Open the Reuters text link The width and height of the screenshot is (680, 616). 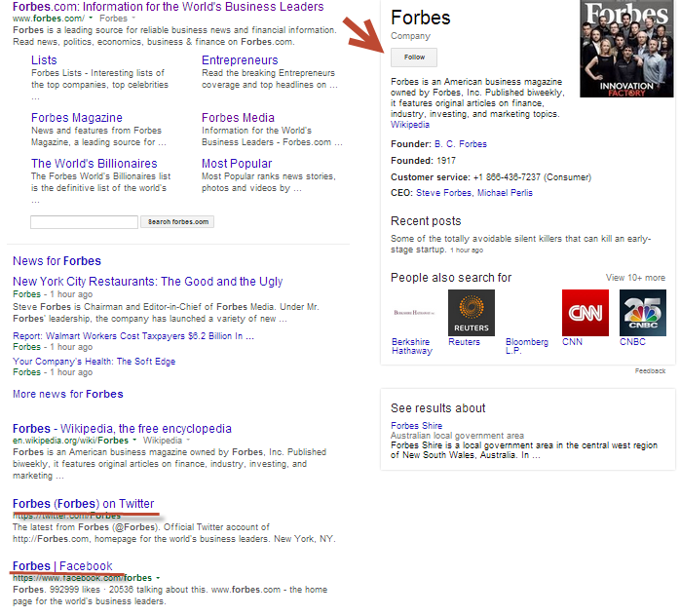(464, 342)
